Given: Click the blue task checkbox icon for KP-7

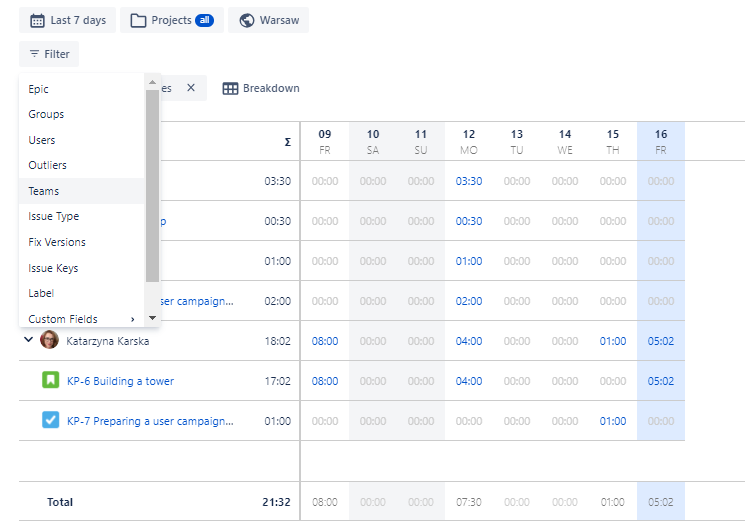Looking at the screenshot, I should [51, 421].
